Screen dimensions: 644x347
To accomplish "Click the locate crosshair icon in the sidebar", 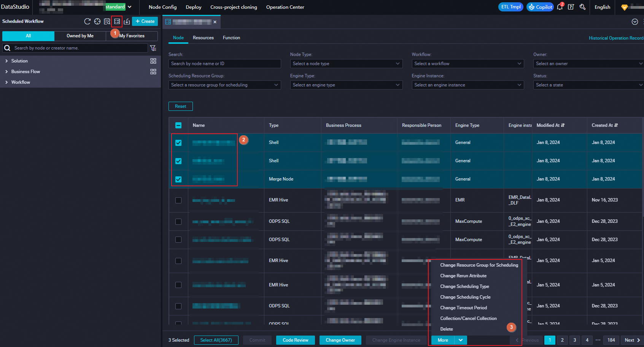I will (97, 21).
